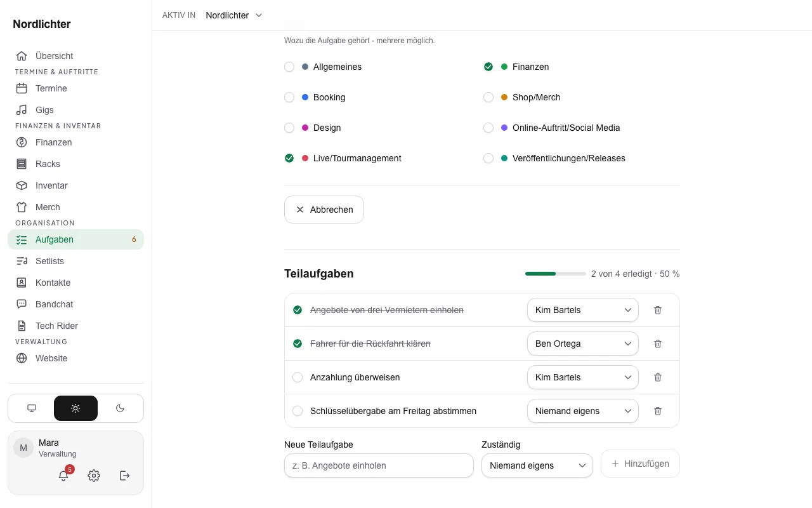Open assignee dropdown for 'Schlüsselübergabe am Freitag abstimmen'
The image size is (812, 508).
583,411
